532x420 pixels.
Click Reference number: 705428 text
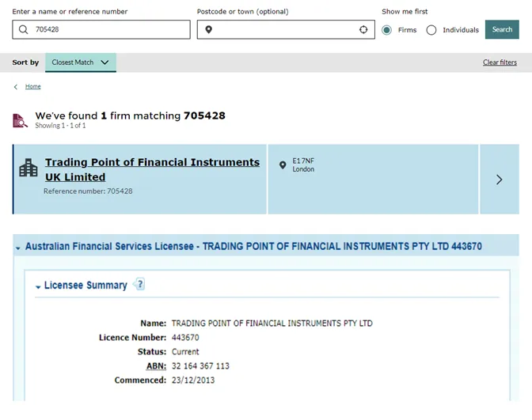click(88, 191)
